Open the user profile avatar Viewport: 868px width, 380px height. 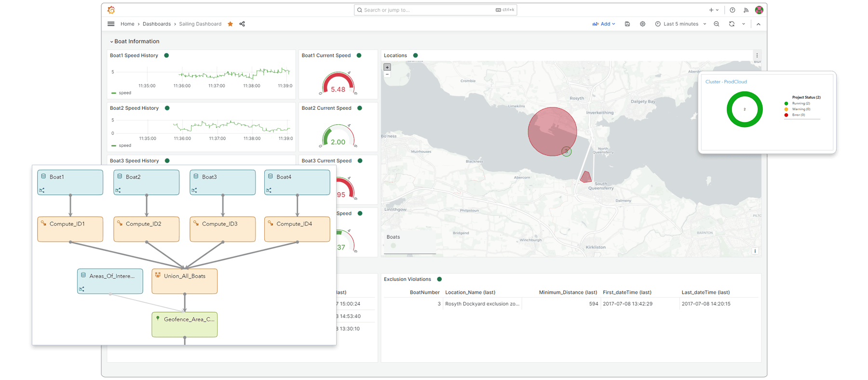tap(759, 10)
